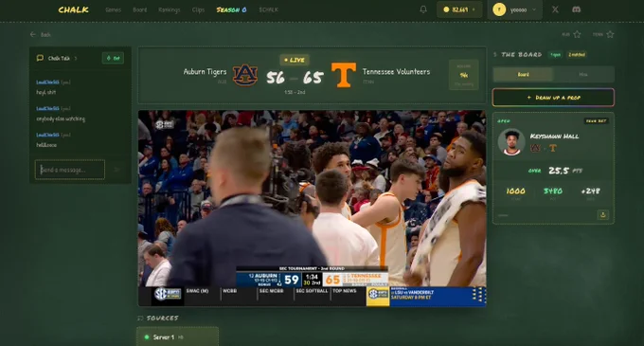Select the Mine tab in The Board
Image resolution: width=644 pixels, height=346 pixels.
[x=583, y=74]
